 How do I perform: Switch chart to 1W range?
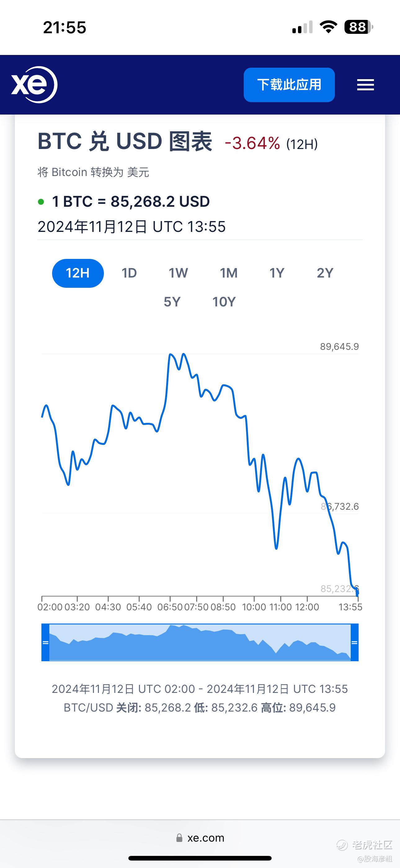[178, 273]
